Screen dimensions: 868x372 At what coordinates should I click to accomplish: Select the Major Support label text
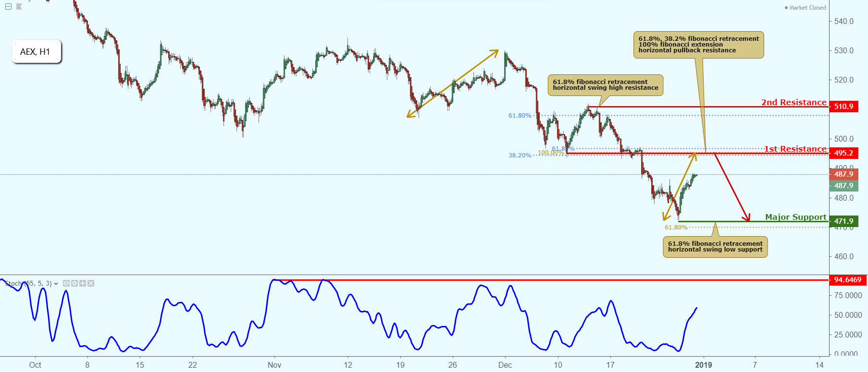coord(796,217)
